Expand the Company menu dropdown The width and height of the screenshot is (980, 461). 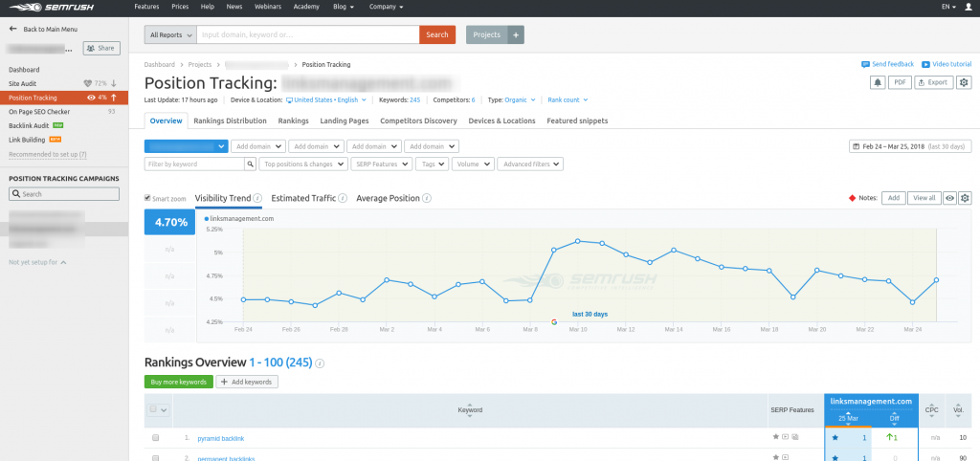pyautogui.click(x=386, y=7)
